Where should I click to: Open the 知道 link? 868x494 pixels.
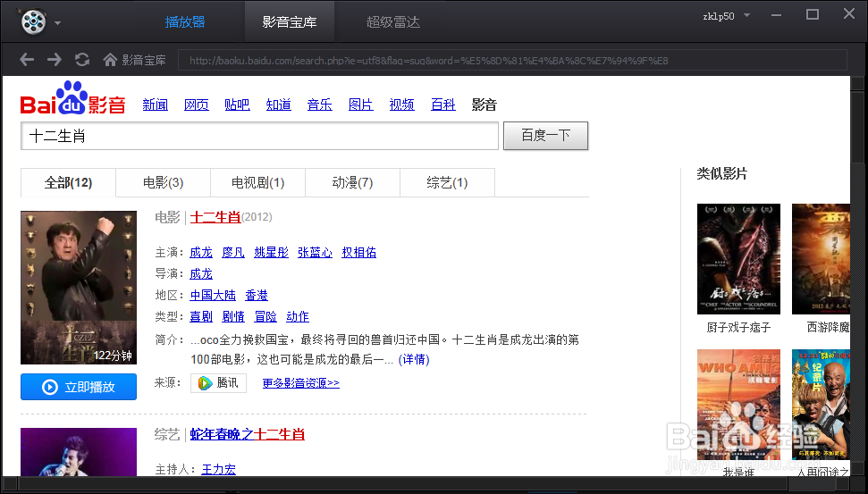point(278,105)
